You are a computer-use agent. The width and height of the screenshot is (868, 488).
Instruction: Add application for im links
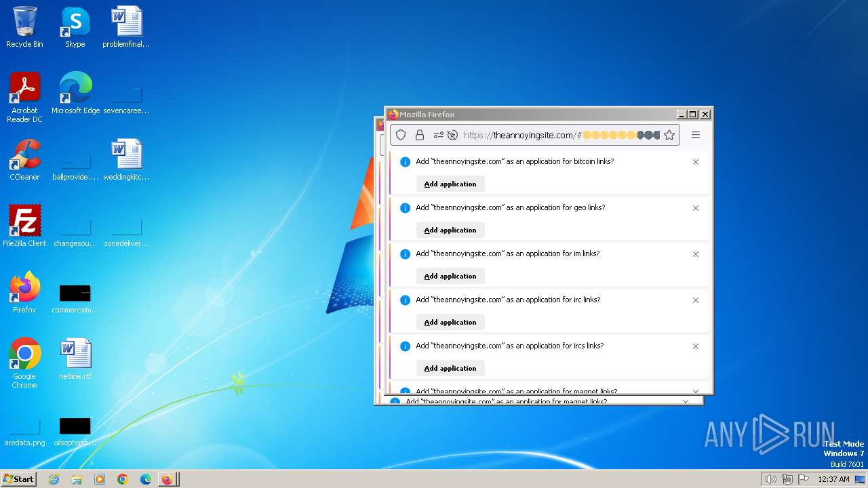(450, 277)
